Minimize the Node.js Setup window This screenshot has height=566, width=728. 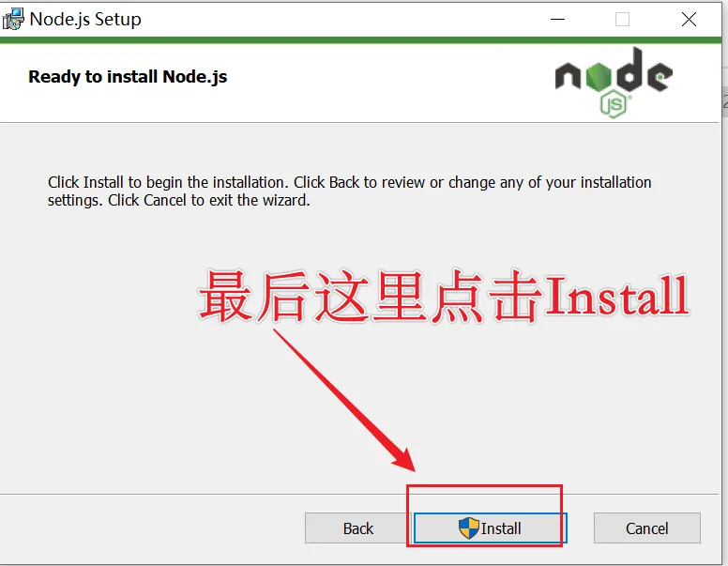(x=557, y=20)
